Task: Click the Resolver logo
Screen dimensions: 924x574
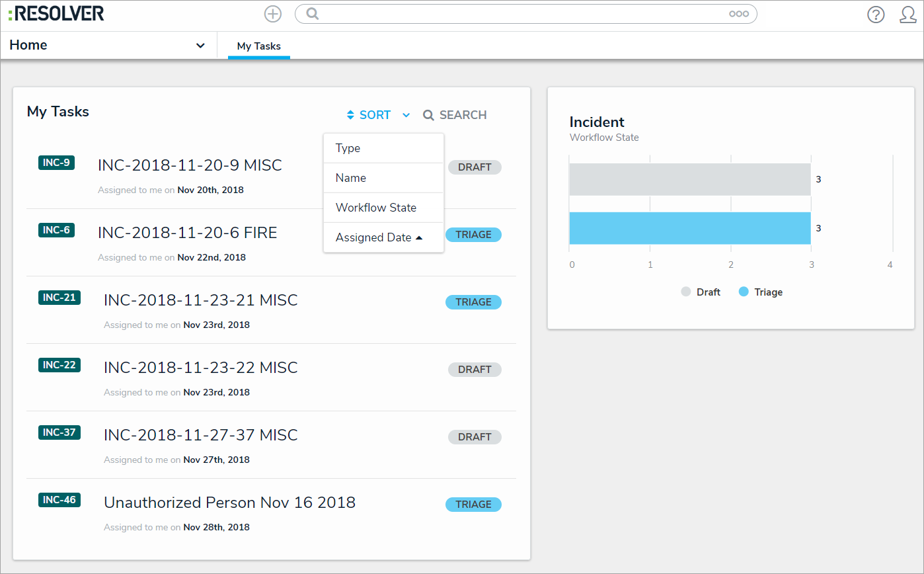Action: (x=56, y=13)
